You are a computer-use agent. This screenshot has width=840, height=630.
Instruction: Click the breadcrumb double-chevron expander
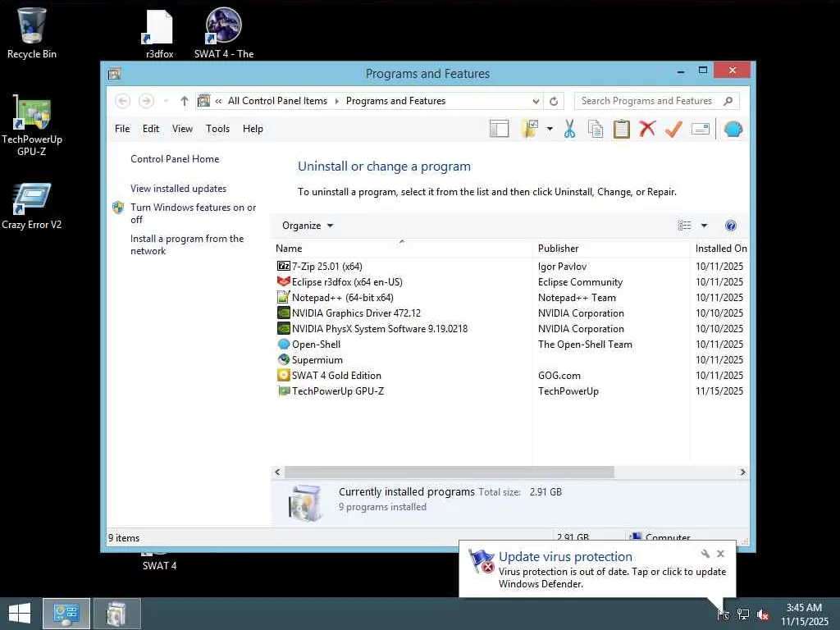(218, 101)
